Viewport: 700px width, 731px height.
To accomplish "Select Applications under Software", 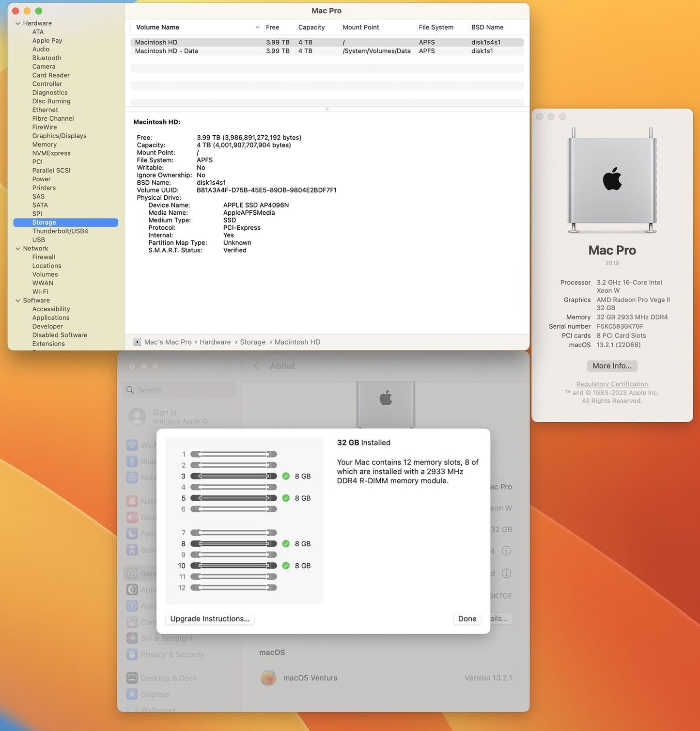I will pos(51,318).
